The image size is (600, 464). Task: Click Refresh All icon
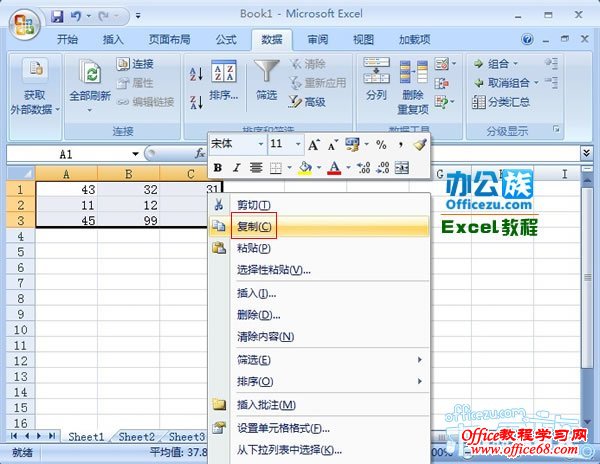(90, 72)
